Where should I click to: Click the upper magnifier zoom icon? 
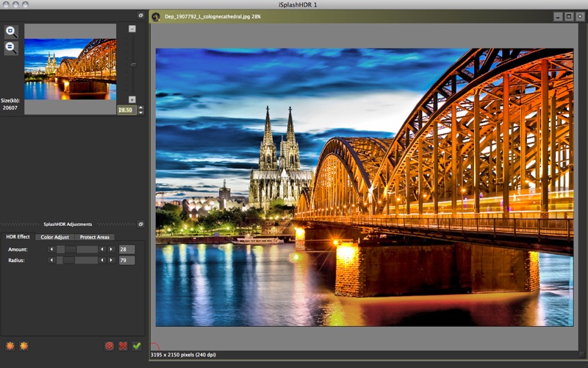[x=11, y=31]
